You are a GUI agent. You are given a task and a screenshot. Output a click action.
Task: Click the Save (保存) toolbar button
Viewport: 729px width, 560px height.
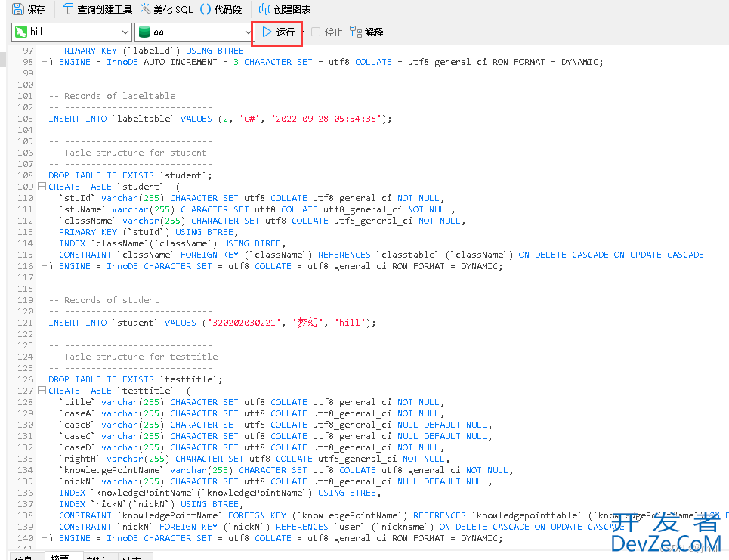tap(29, 9)
